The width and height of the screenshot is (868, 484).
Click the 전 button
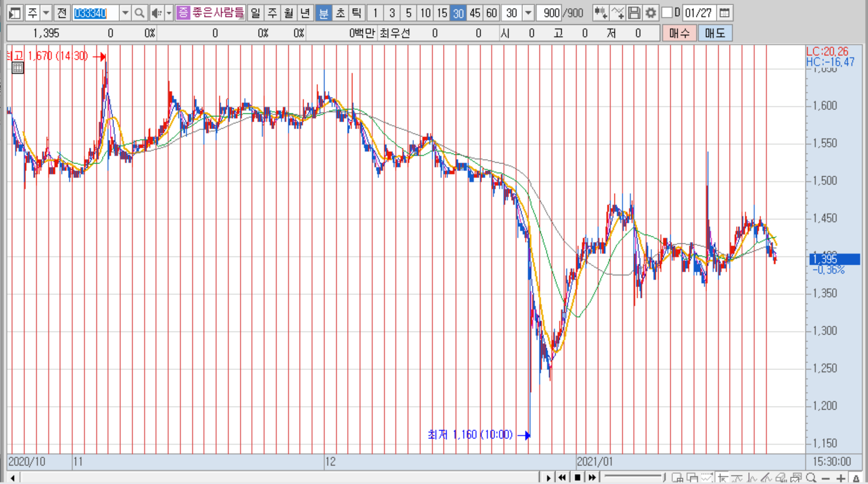(x=62, y=13)
